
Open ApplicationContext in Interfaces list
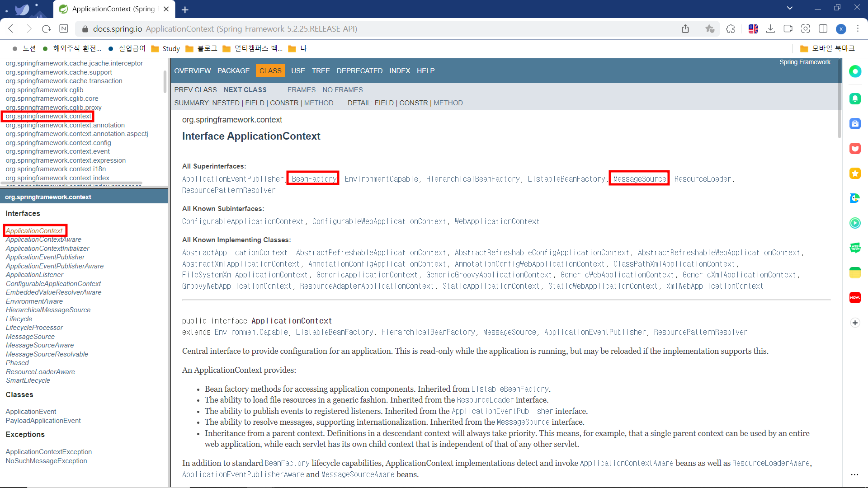[x=34, y=231]
